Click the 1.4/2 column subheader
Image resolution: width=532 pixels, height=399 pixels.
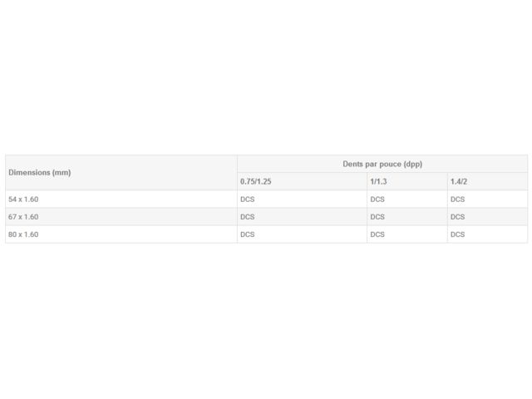459,181
